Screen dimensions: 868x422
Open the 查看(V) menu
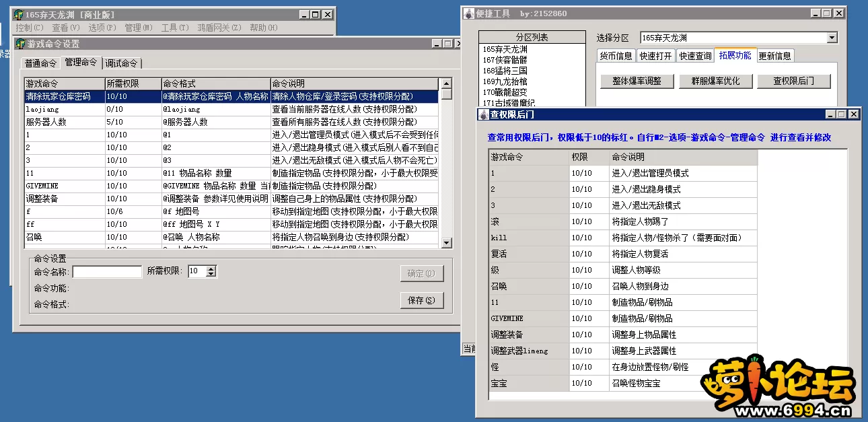point(66,28)
